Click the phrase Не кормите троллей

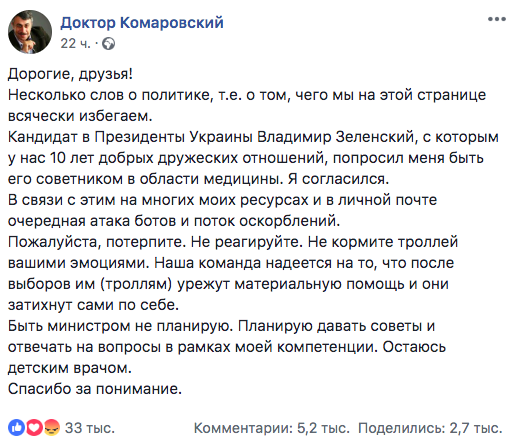pyautogui.click(x=383, y=242)
